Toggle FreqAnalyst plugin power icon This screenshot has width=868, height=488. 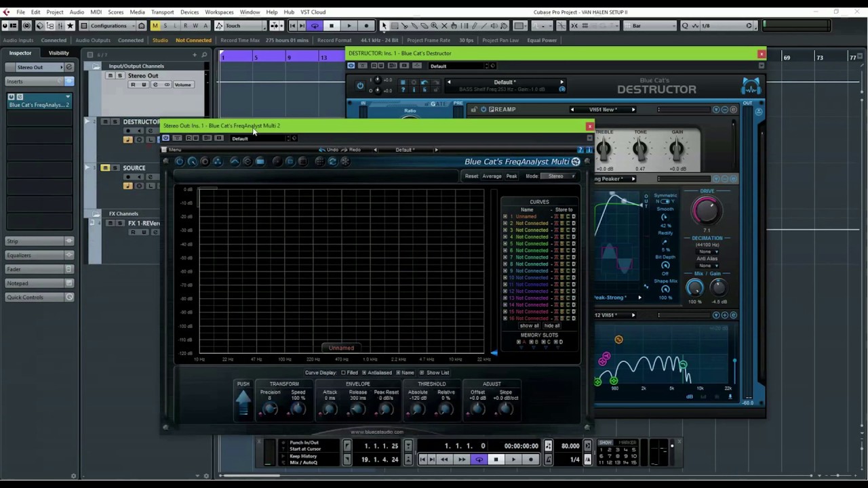click(x=179, y=161)
